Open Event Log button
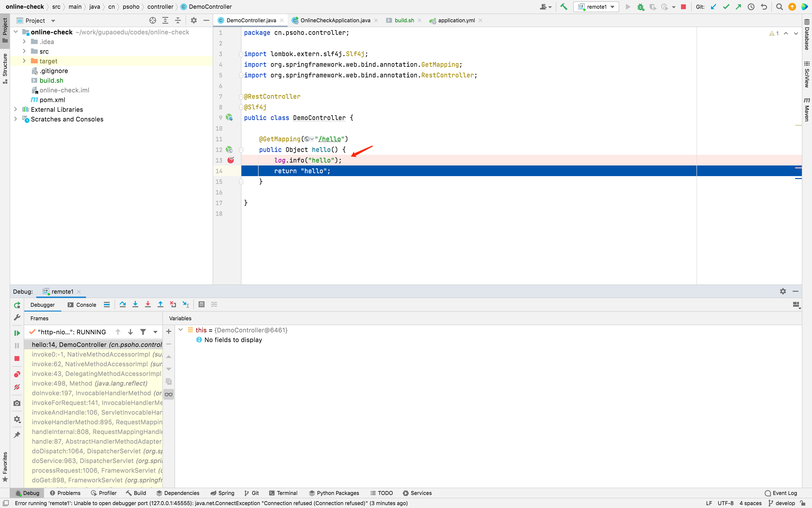Viewport: 812px width, 508px height. 781,493
